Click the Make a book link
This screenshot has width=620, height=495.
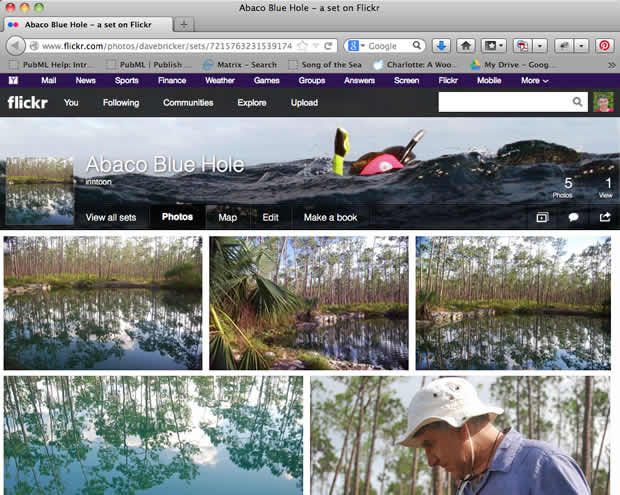tap(330, 217)
